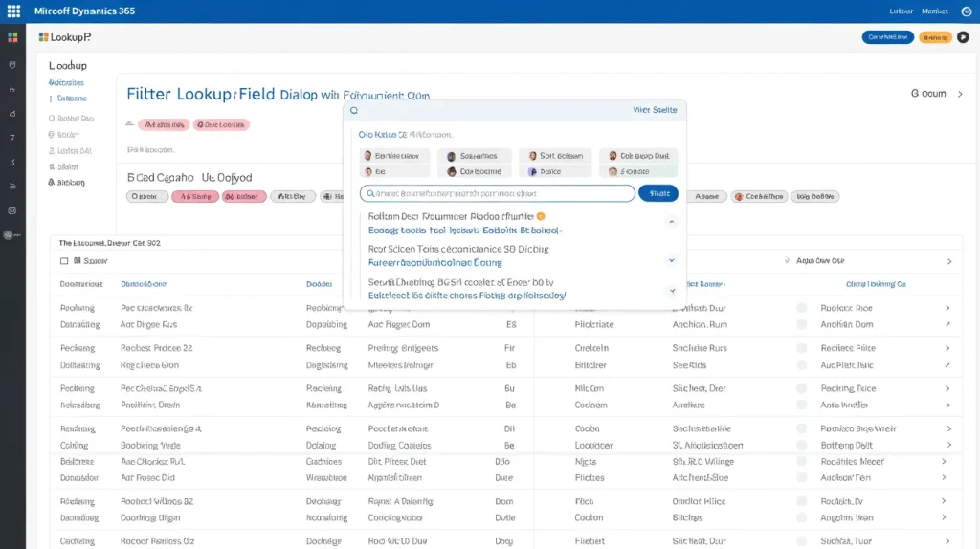Toggle the dot in the Recliece Pilce row

[x=801, y=348]
